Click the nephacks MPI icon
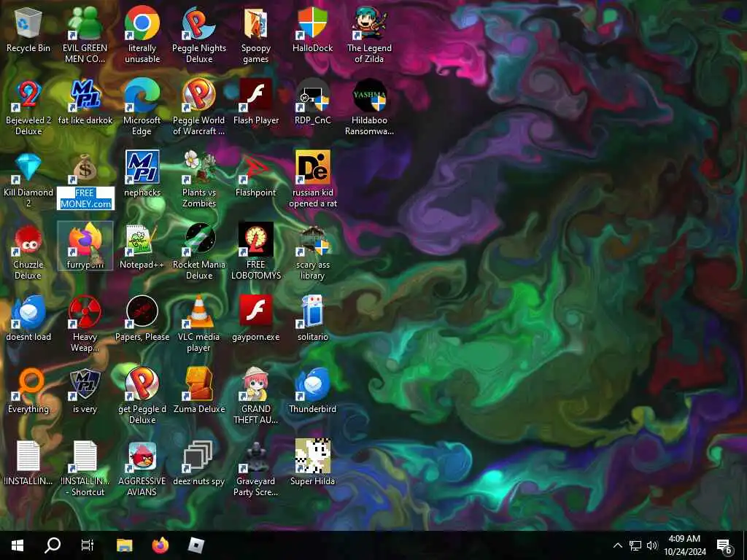 click(x=142, y=168)
